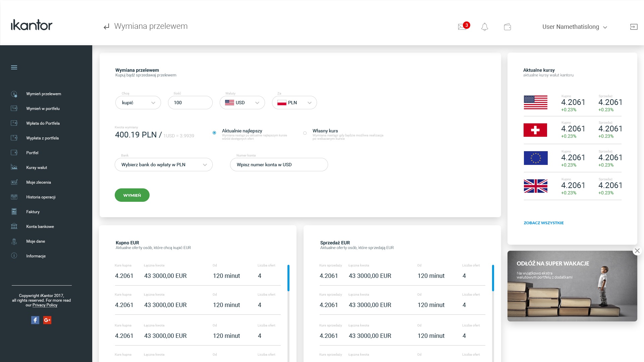Viewport: 644px width, 362px height.
Task: Select the Własny kurs radio option
Action: [x=305, y=133]
